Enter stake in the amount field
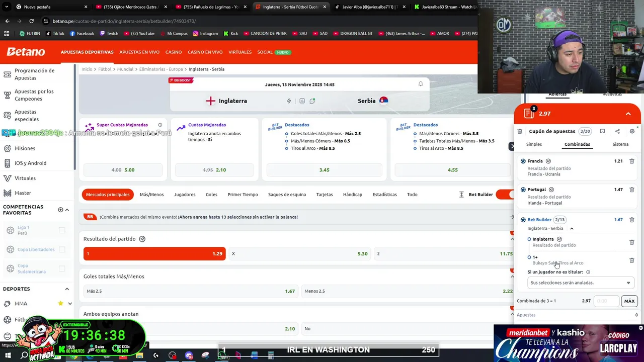The width and height of the screenshot is (644, 362). [x=606, y=301]
